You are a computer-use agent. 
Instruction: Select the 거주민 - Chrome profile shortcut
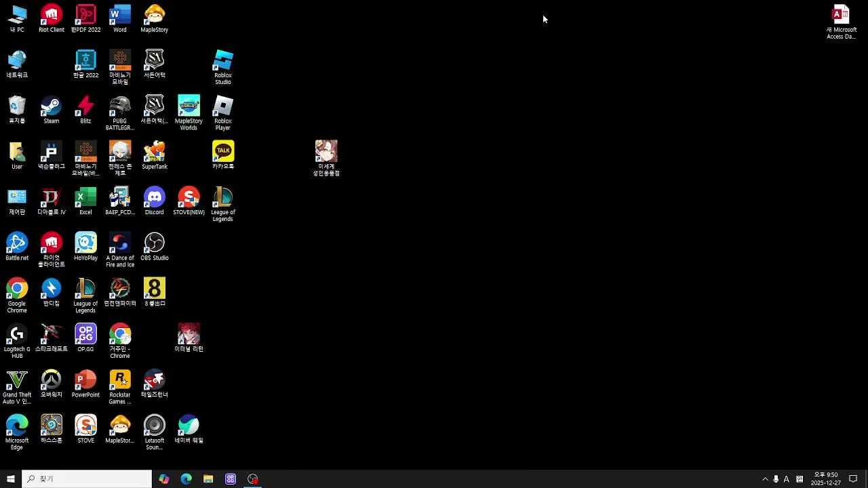point(120,341)
